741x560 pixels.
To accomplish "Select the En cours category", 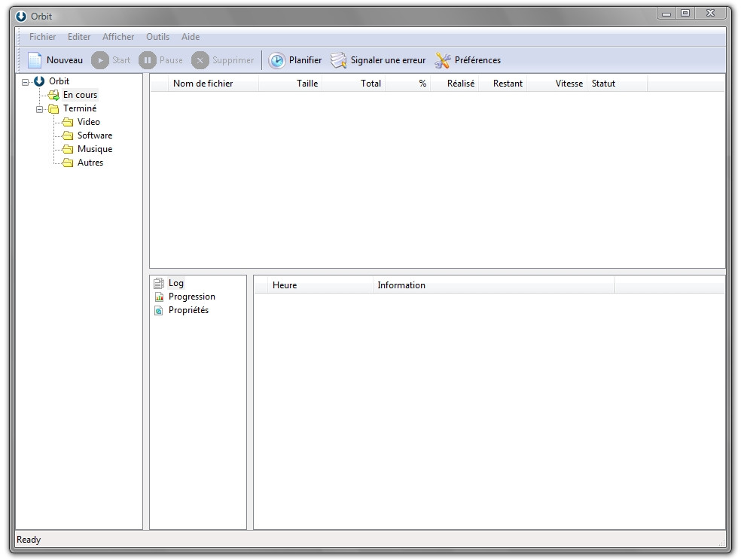I will coord(78,95).
